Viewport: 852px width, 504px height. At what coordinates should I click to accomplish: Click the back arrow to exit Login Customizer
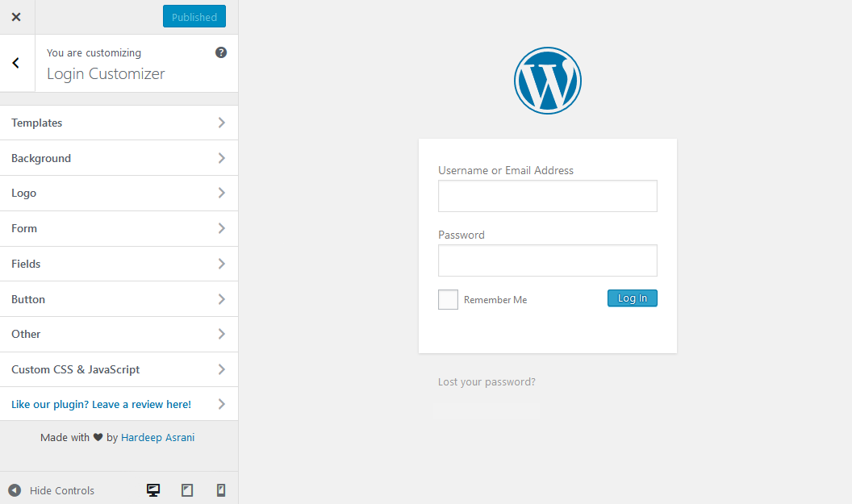click(15, 63)
